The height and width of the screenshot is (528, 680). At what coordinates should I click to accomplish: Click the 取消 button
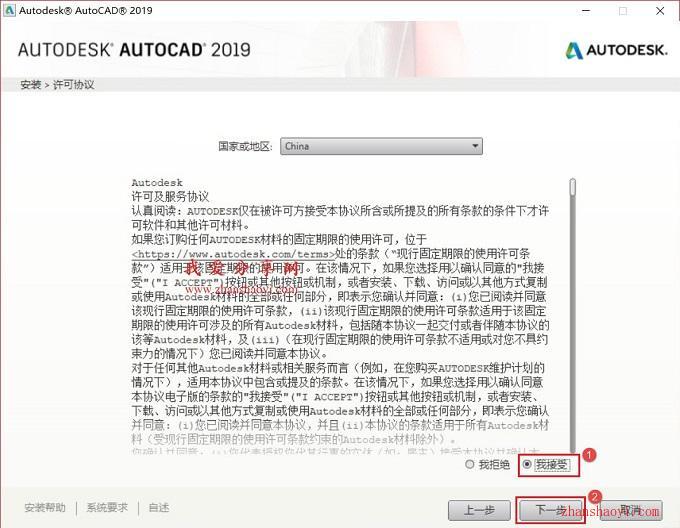click(x=631, y=510)
